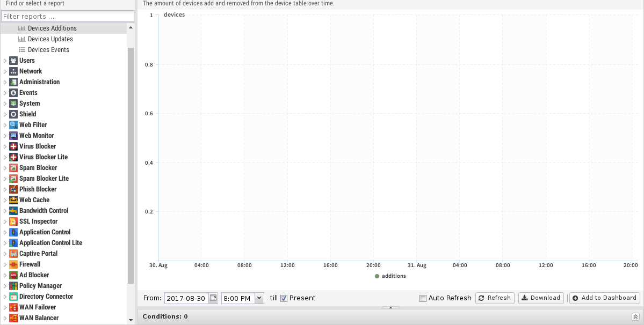
Task: Expand the Conditions panel
Action: (x=635, y=316)
